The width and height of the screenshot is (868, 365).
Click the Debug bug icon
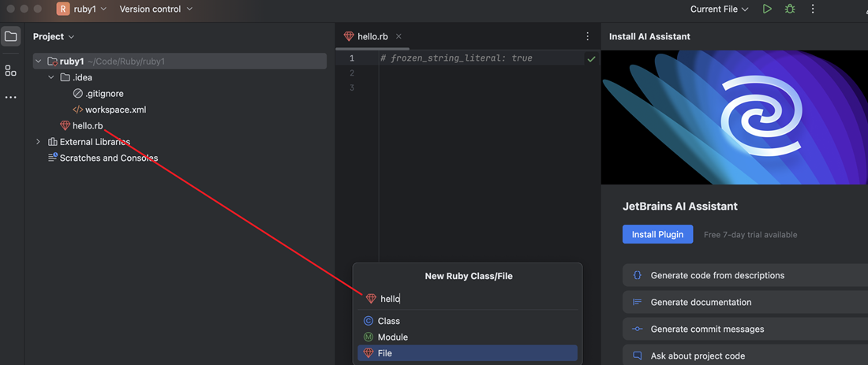click(790, 9)
